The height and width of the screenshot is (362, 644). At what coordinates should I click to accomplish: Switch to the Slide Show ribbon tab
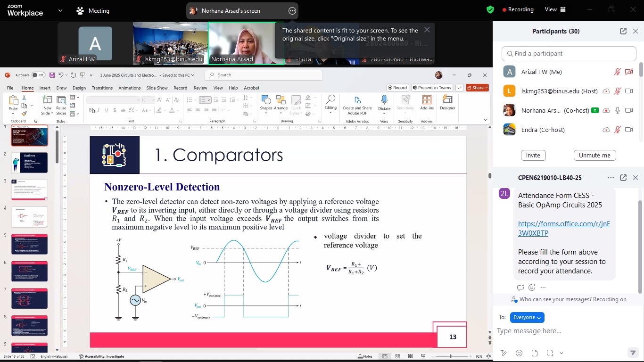(157, 88)
